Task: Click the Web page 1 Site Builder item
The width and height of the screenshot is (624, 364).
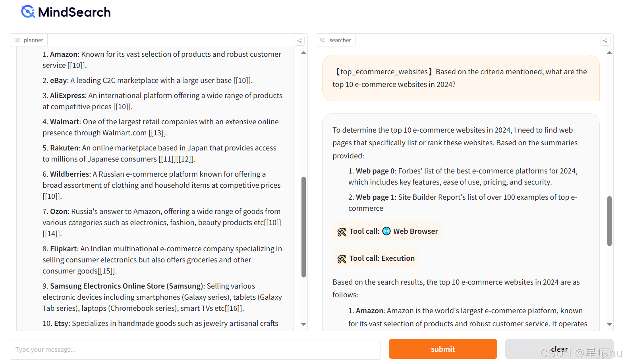Action: [463, 202]
